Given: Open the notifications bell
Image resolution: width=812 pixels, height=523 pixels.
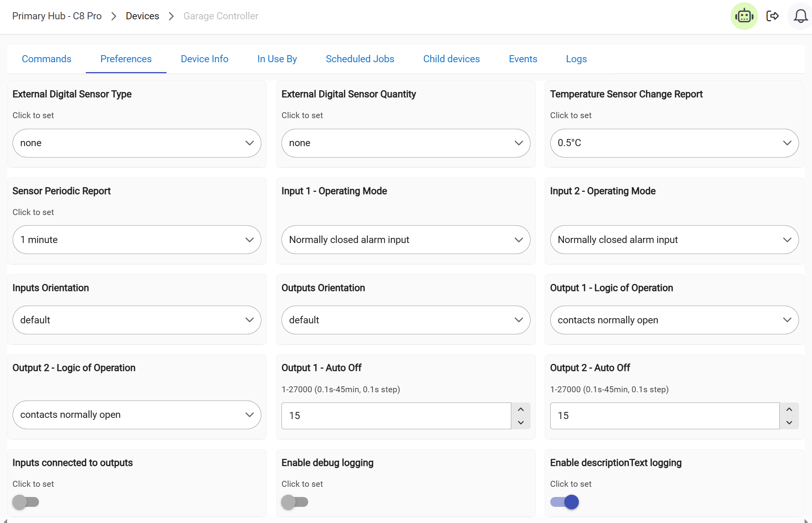Looking at the screenshot, I should [800, 16].
